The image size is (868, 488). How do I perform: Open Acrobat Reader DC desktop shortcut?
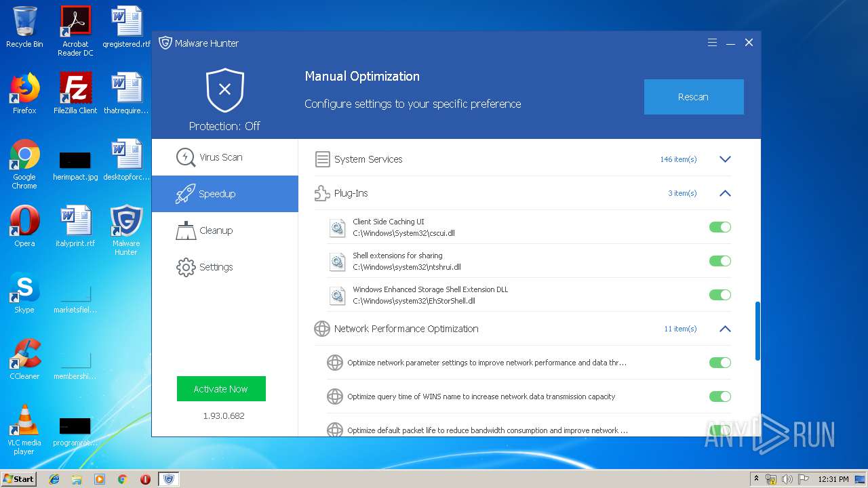point(75,31)
